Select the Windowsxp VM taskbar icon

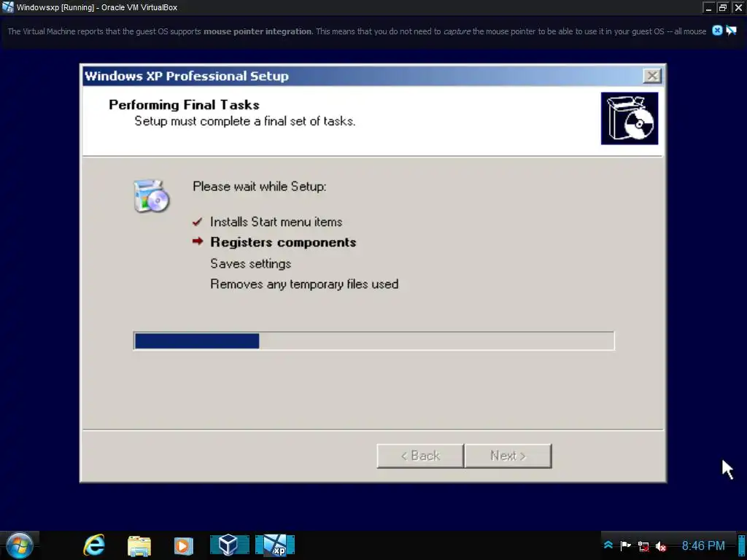pyautogui.click(x=275, y=545)
